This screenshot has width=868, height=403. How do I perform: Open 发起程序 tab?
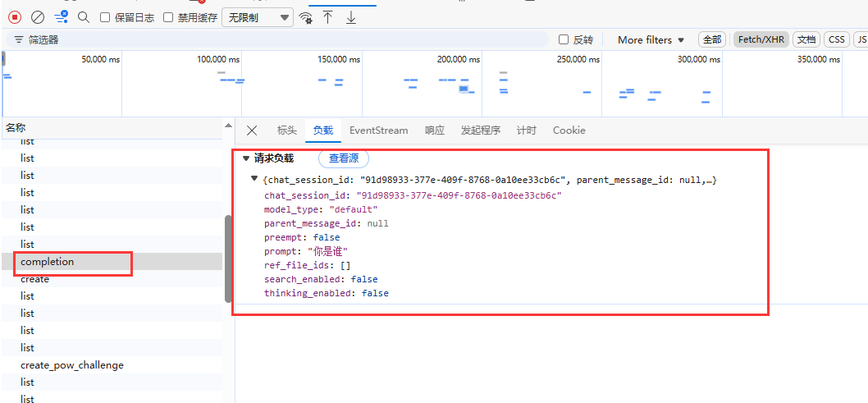coord(481,131)
